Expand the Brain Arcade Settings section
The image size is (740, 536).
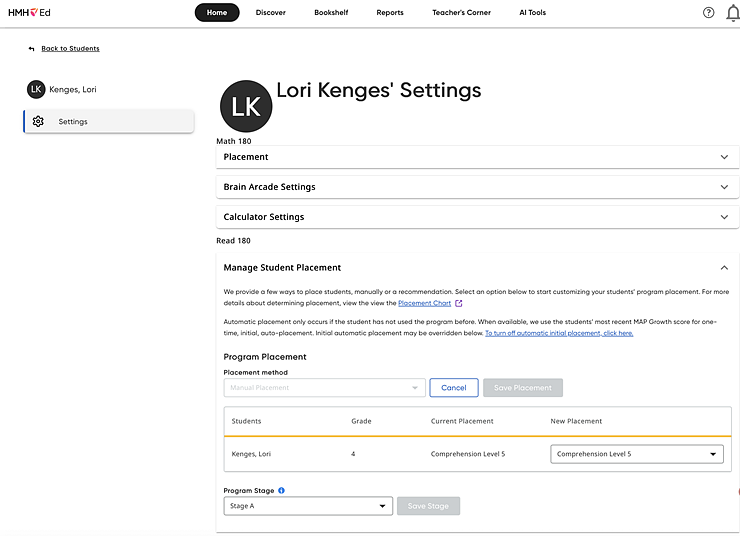(x=477, y=187)
